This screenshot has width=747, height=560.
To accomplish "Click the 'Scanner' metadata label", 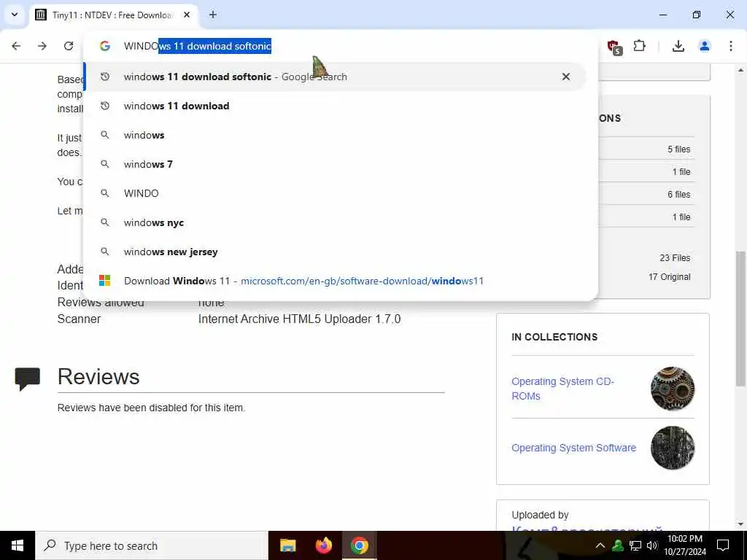I will pyautogui.click(x=79, y=319).
